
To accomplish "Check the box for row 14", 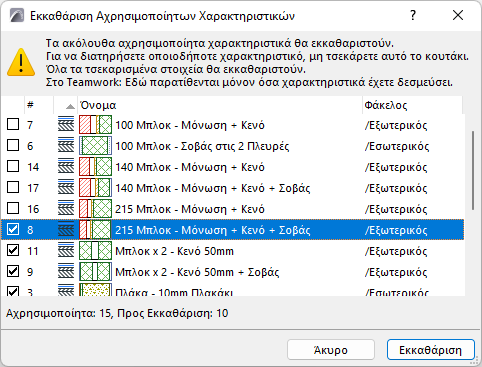I will pyautogui.click(x=13, y=167).
